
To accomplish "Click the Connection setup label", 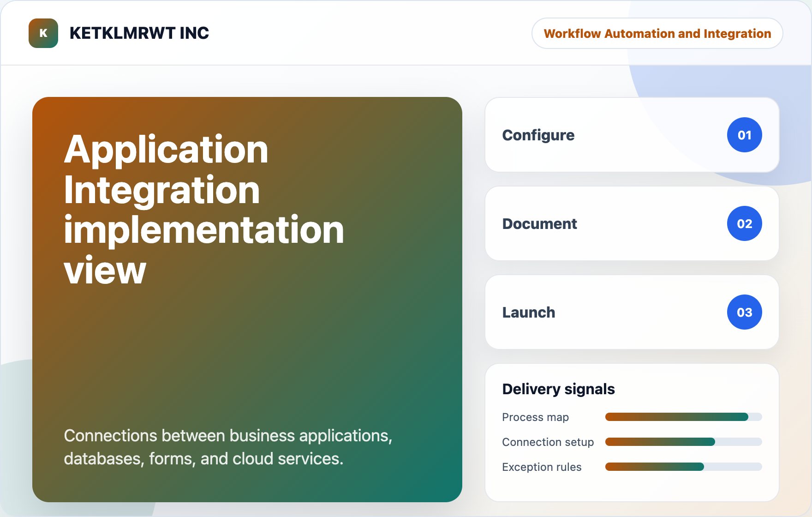I will pyautogui.click(x=548, y=442).
